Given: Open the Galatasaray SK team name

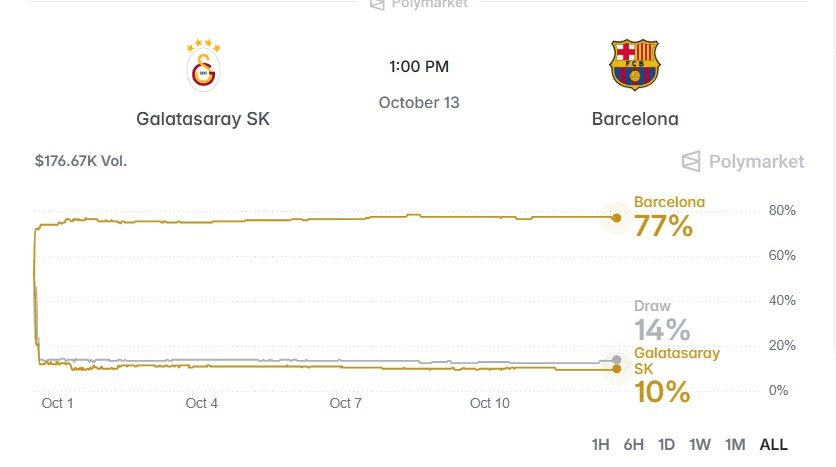Looking at the screenshot, I should 203,118.
